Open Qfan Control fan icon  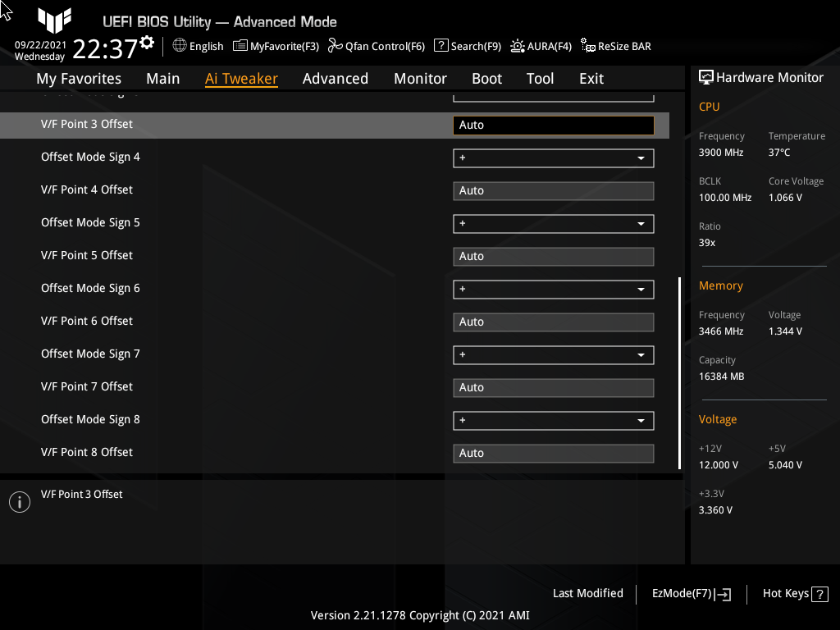pos(335,46)
